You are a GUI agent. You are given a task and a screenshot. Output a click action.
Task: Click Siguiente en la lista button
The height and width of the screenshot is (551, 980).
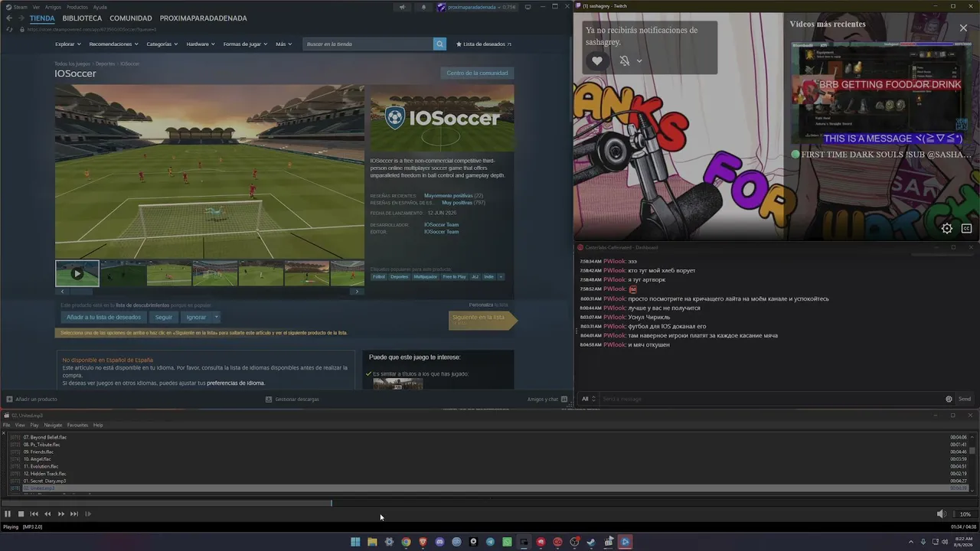[x=482, y=320]
